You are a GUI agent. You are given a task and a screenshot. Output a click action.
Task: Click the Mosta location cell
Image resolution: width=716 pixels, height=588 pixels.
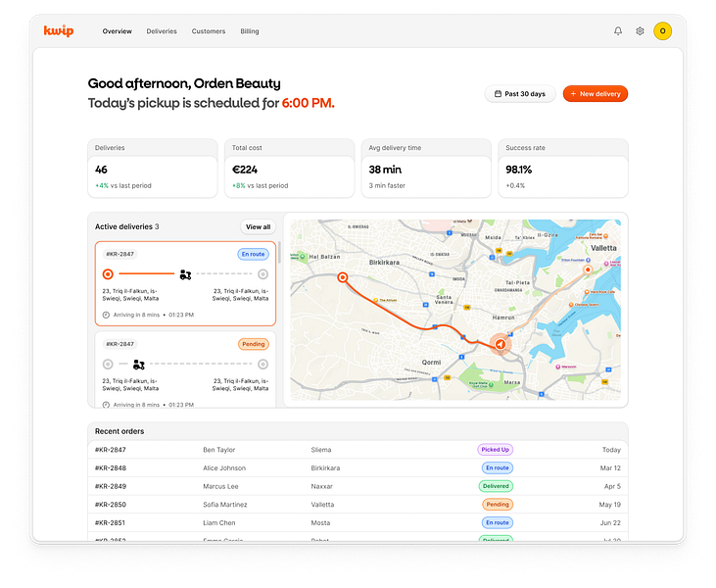(320, 523)
